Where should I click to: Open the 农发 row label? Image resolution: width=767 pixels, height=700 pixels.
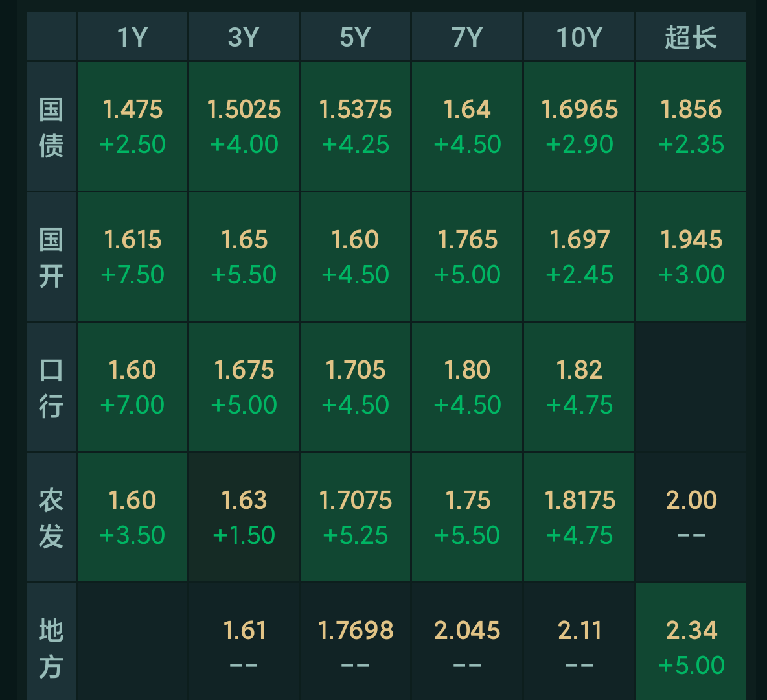(x=51, y=517)
